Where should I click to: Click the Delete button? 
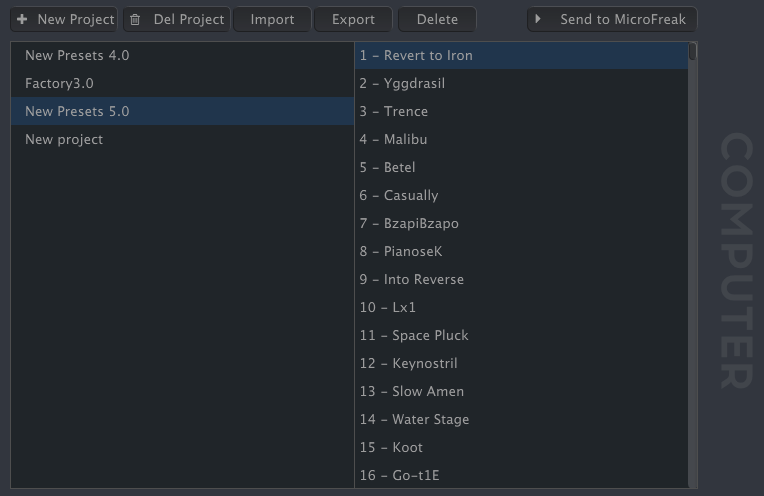(x=437, y=19)
